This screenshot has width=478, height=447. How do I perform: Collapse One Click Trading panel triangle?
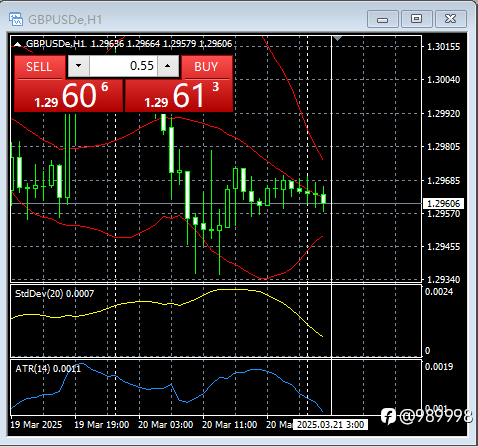(x=17, y=44)
